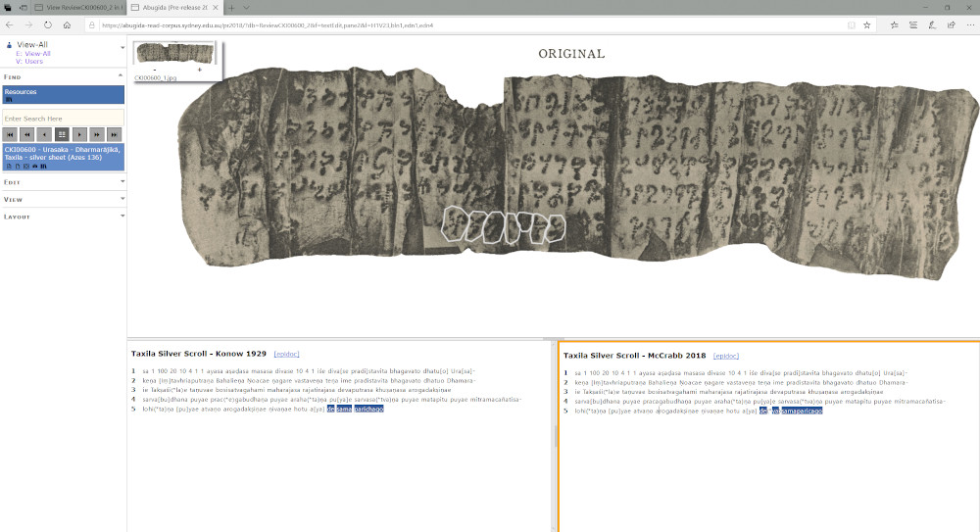The width and height of the screenshot is (980, 532).
Task: Click the previous single-step arrow button
Action: pos(44,133)
